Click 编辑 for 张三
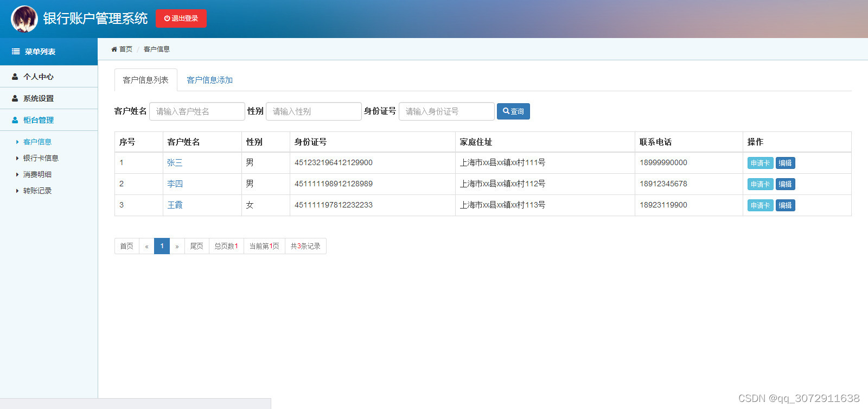This screenshot has width=868, height=409. [785, 163]
